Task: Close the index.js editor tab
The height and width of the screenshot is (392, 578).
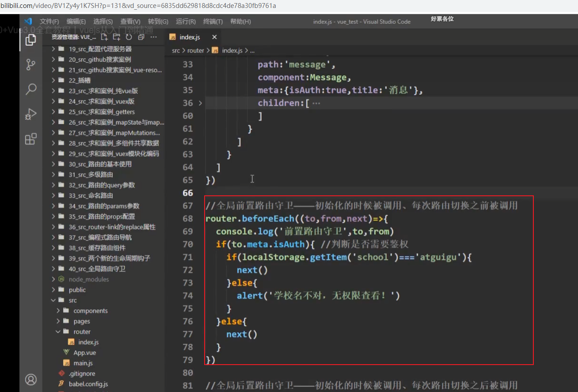Action: (x=214, y=37)
